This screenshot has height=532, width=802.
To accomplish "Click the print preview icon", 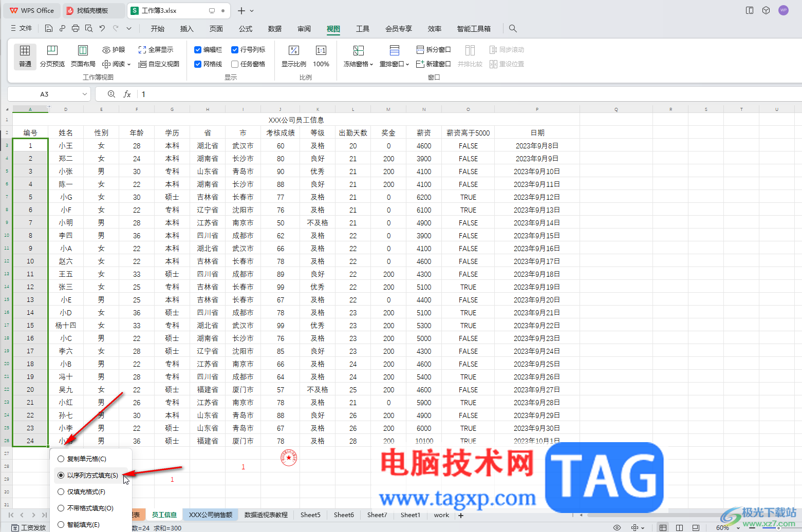I will [x=89, y=28].
